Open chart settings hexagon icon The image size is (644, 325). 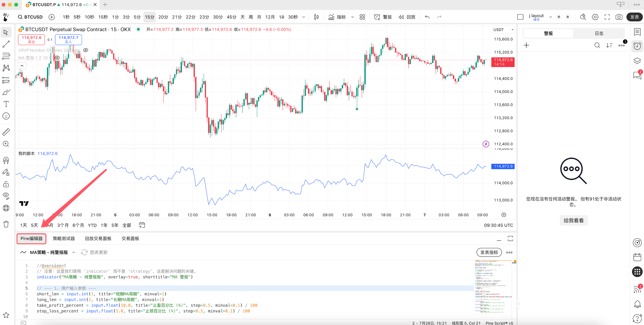[x=595, y=17]
